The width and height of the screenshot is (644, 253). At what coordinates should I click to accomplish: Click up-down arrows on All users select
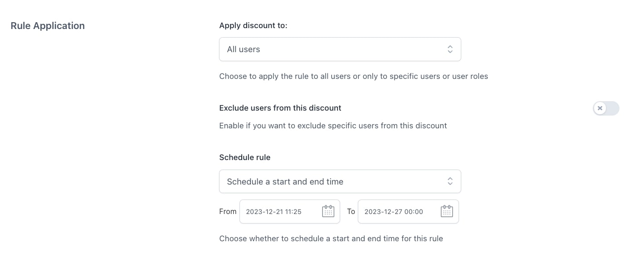click(450, 49)
